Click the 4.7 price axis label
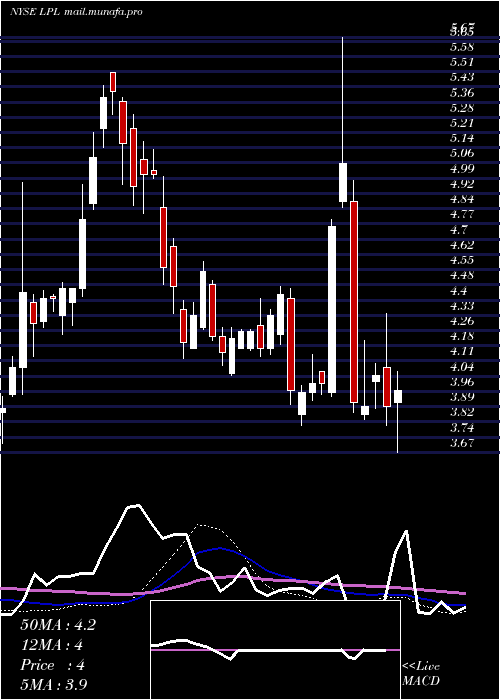 pos(459,229)
